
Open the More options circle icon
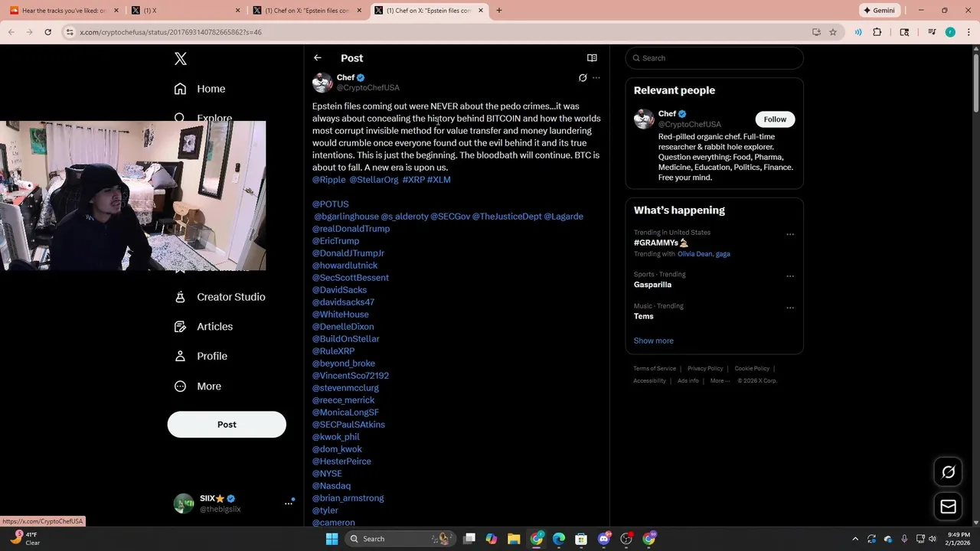click(x=180, y=386)
